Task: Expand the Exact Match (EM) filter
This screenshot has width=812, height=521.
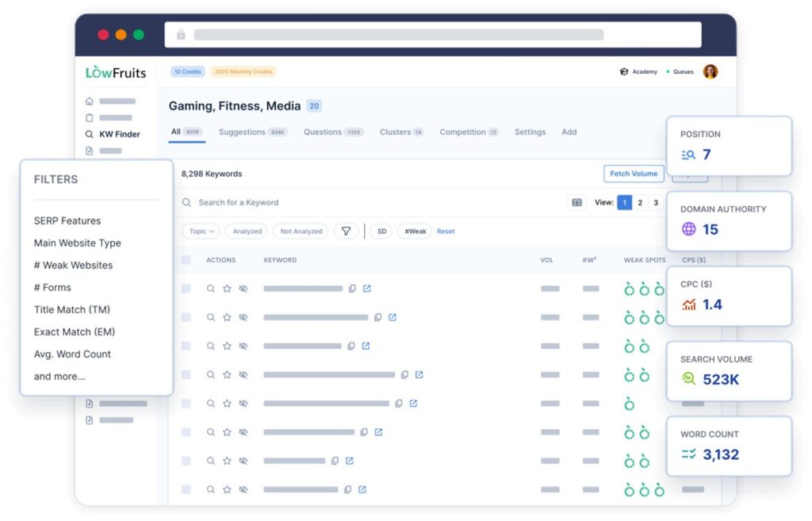Action: 75,332
